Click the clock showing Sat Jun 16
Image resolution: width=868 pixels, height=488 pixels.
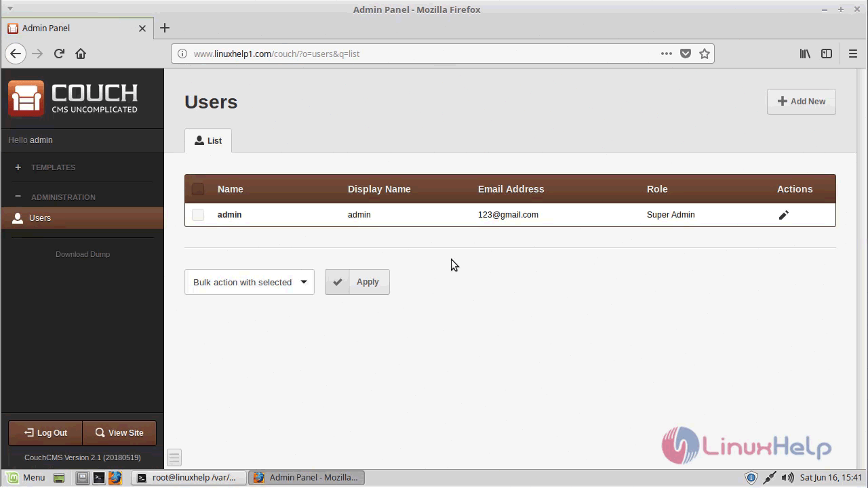tap(831, 478)
